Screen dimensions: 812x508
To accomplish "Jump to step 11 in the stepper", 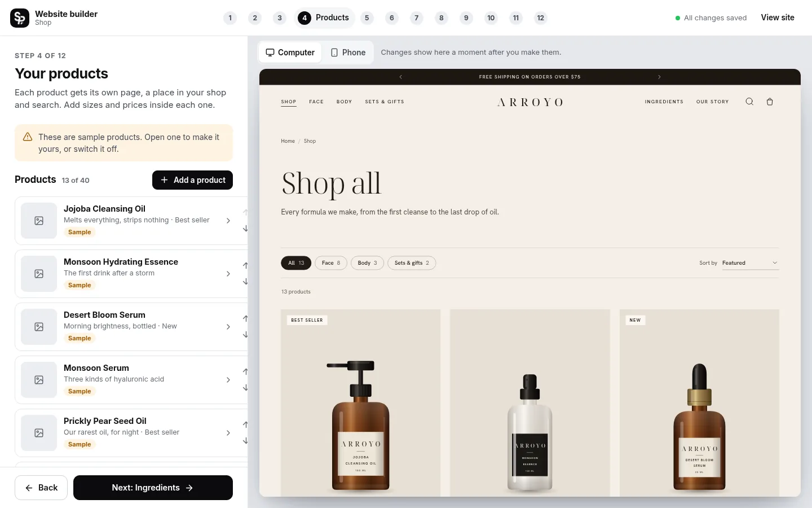I will pos(516,18).
